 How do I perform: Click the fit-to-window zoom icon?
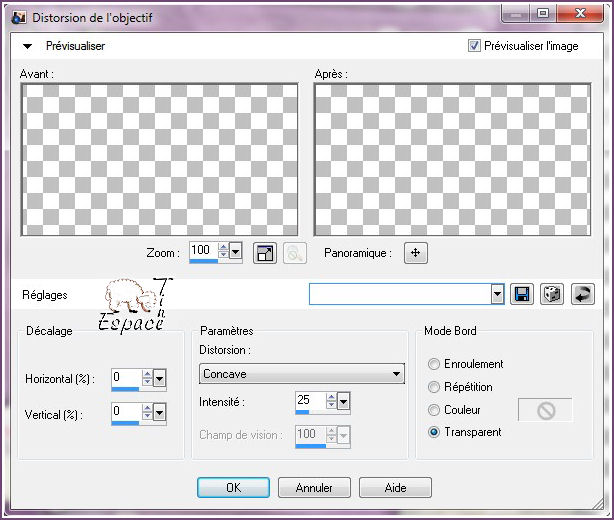click(x=265, y=253)
